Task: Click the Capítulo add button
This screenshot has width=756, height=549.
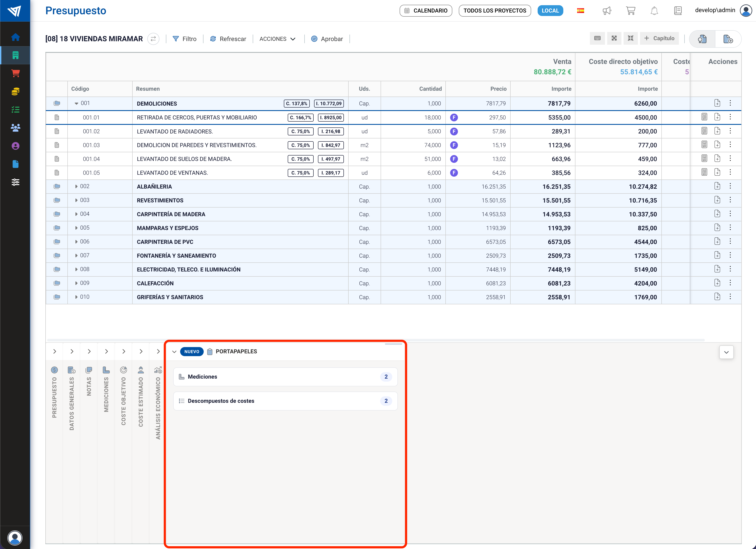Action: point(659,38)
